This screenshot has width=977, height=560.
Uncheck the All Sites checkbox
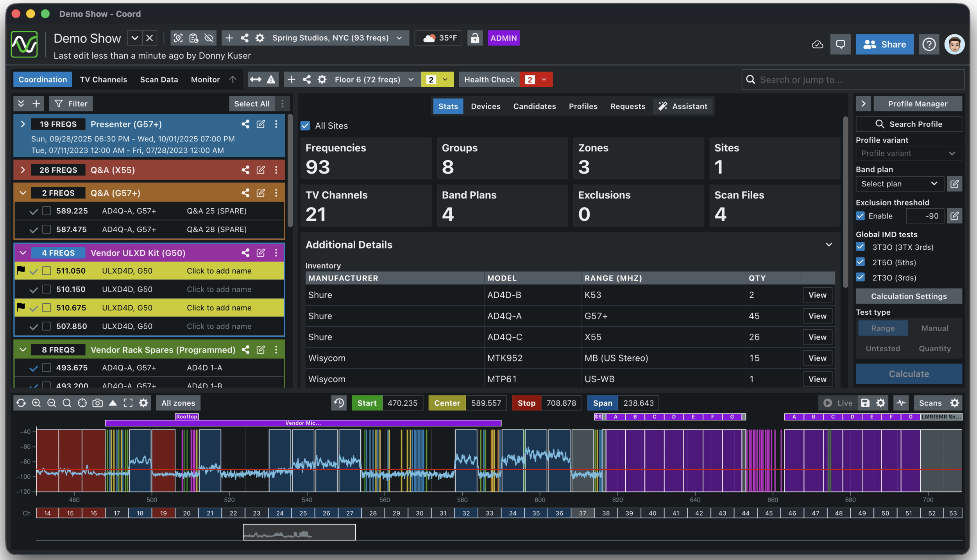[305, 125]
